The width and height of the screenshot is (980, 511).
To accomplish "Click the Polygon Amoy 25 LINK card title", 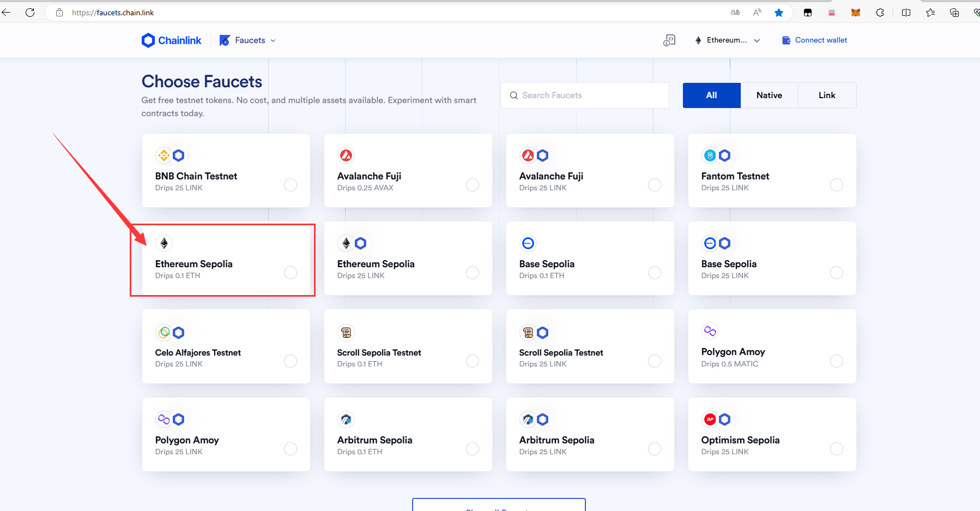I will coord(187,440).
